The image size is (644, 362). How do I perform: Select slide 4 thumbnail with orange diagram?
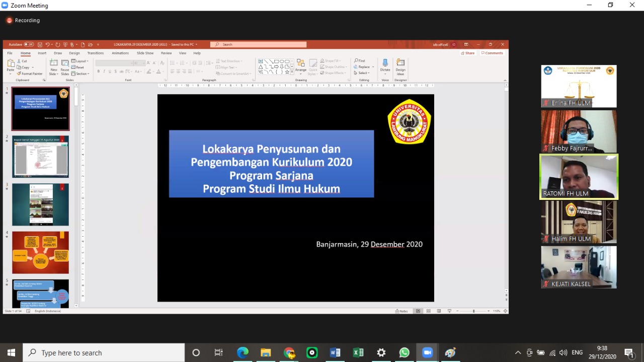point(40,252)
